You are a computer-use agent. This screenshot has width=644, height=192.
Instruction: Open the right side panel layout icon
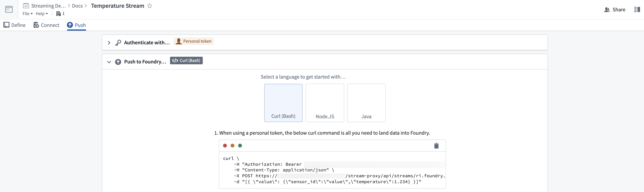tap(637, 9)
